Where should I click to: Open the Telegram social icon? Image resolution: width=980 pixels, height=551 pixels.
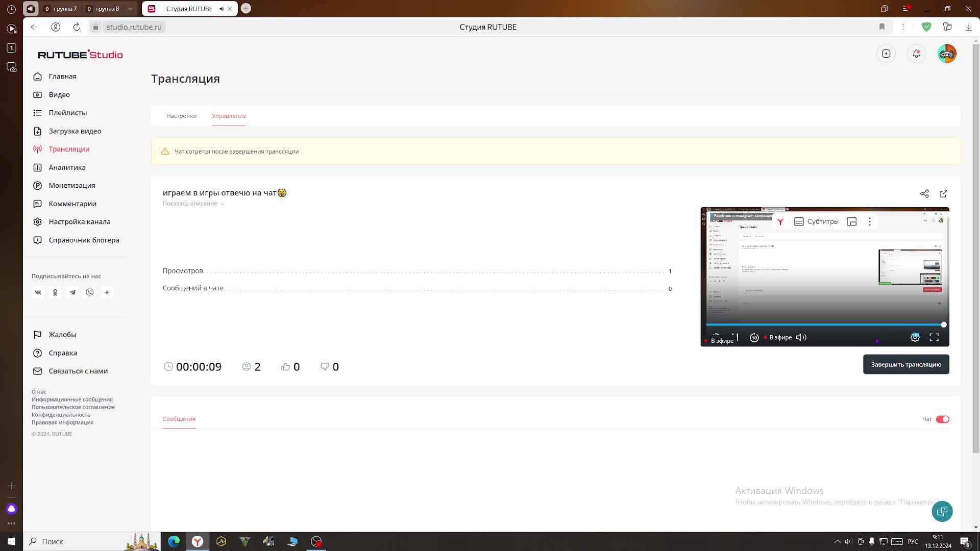point(72,292)
